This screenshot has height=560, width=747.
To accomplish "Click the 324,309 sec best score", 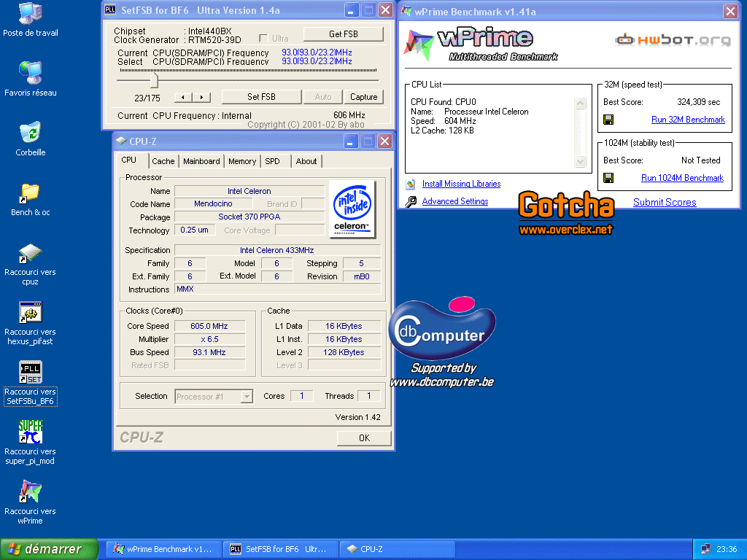I will click(x=698, y=102).
